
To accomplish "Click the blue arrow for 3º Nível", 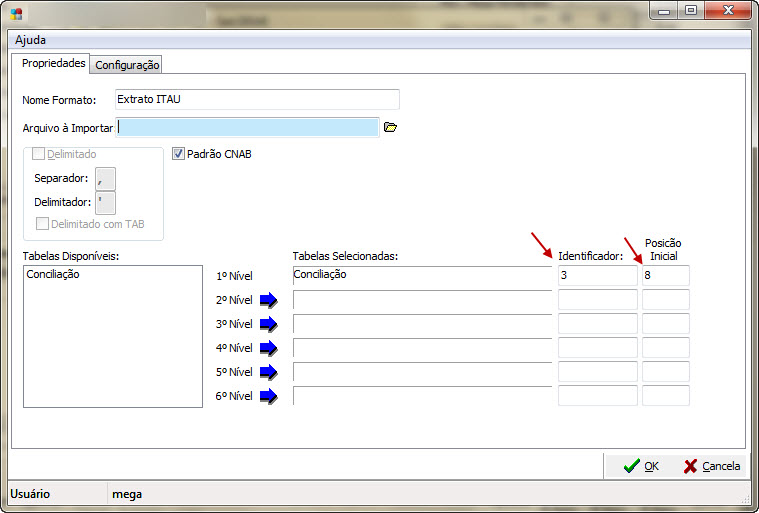I will click(x=268, y=324).
